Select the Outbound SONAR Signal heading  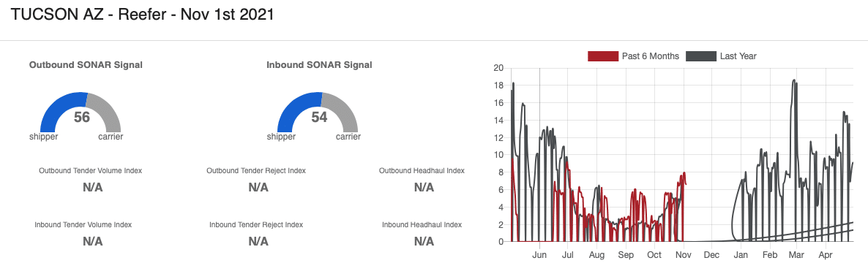tap(86, 64)
